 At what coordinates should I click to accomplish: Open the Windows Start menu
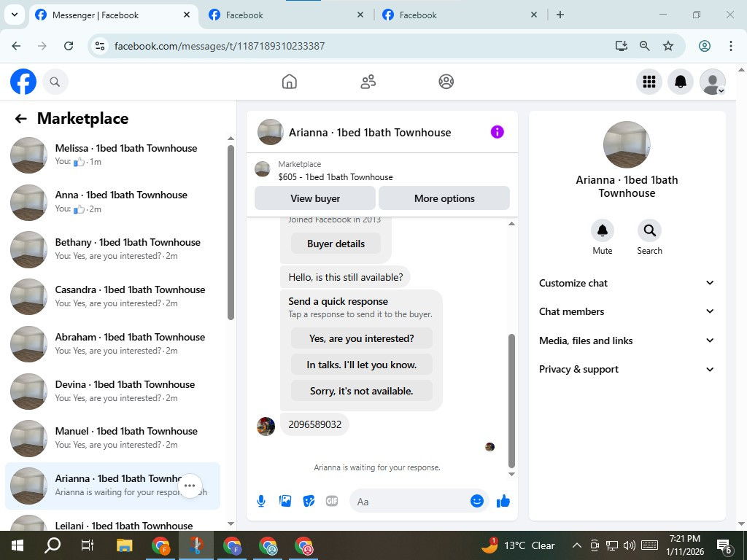(x=18, y=545)
